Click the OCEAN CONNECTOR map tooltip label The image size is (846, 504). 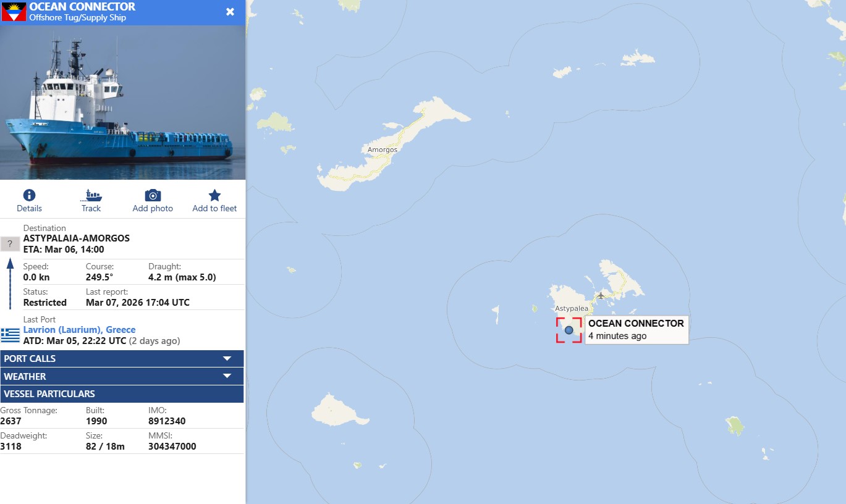[x=637, y=329]
